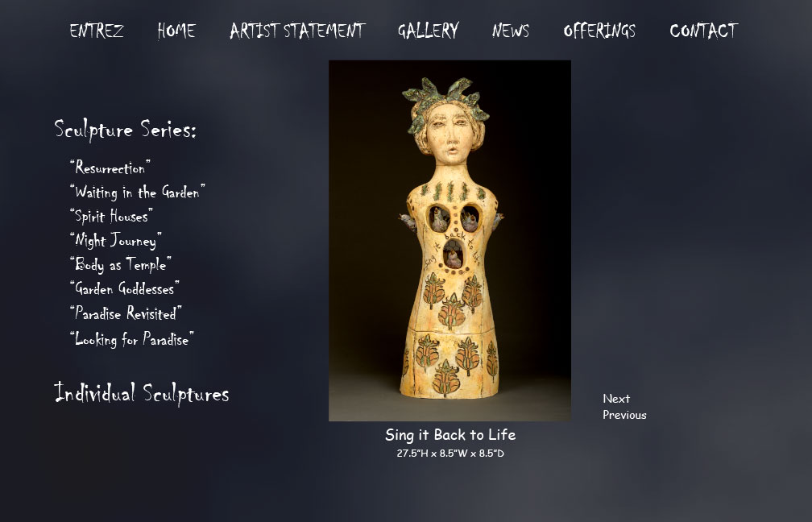Visit the OFFERINGS page
The height and width of the screenshot is (522, 812).
599,31
